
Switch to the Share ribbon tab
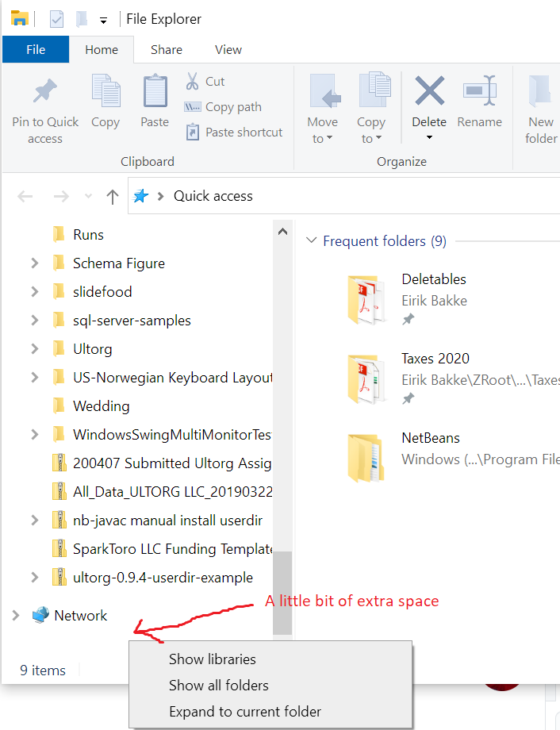pos(167,49)
